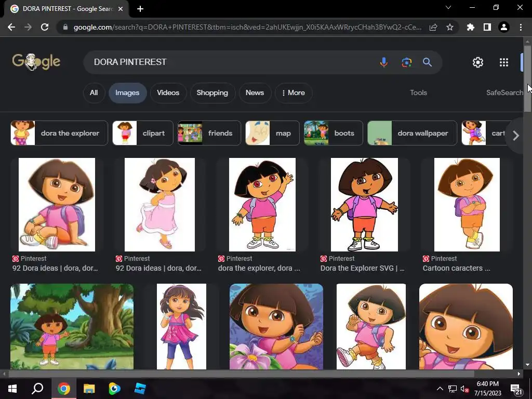
Task: Select the Images tab
Action: pyautogui.click(x=127, y=92)
